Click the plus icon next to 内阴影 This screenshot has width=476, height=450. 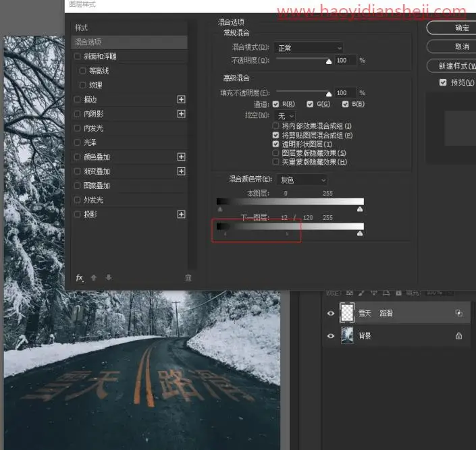click(181, 114)
